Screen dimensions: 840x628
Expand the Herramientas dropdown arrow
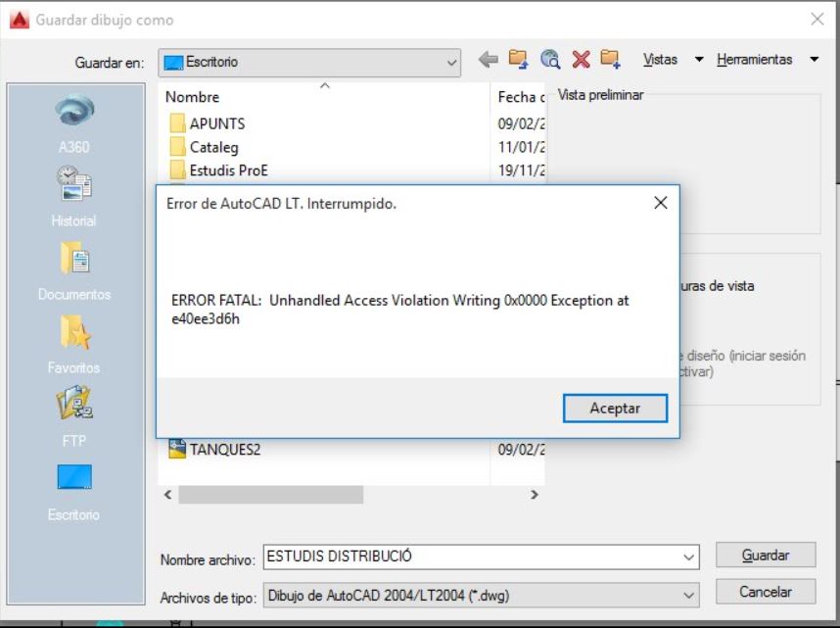tap(814, 59)
